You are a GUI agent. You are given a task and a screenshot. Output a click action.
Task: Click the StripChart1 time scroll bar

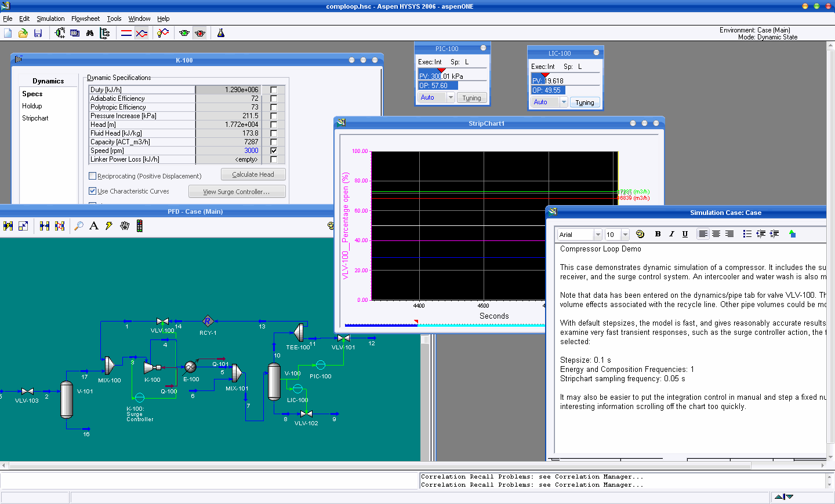point(445,325)
